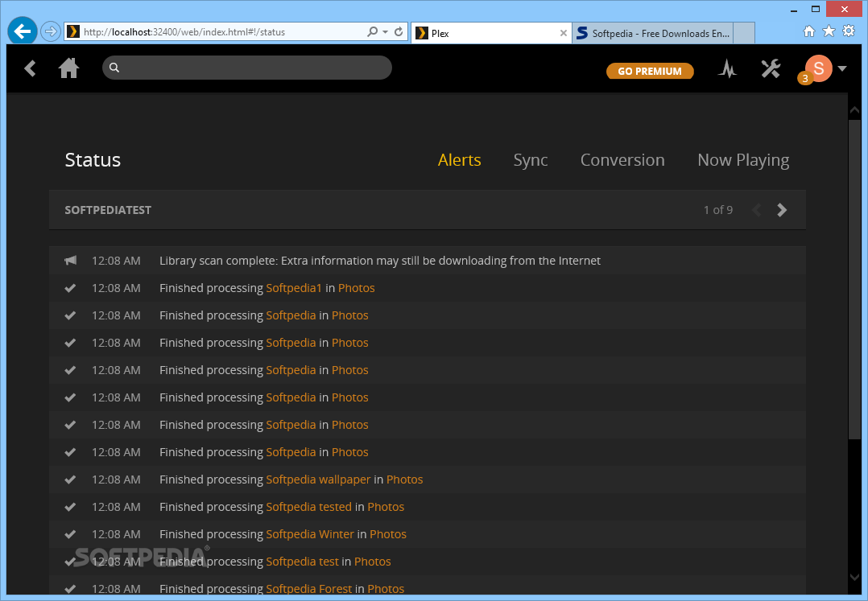The image size is (868, 601).
Task: Close the Plex browser tab
Action: [x=563, y=33]
